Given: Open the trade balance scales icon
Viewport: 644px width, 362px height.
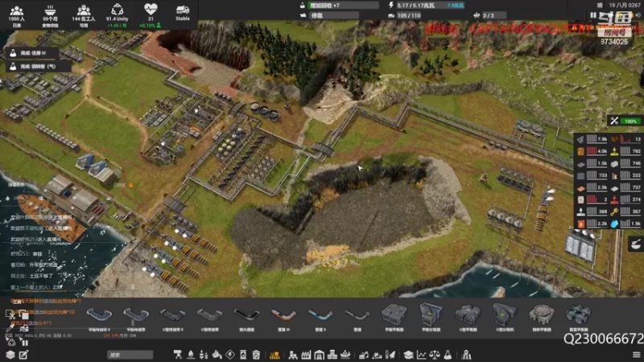Looking at the screenshot, I should point(435,355).
